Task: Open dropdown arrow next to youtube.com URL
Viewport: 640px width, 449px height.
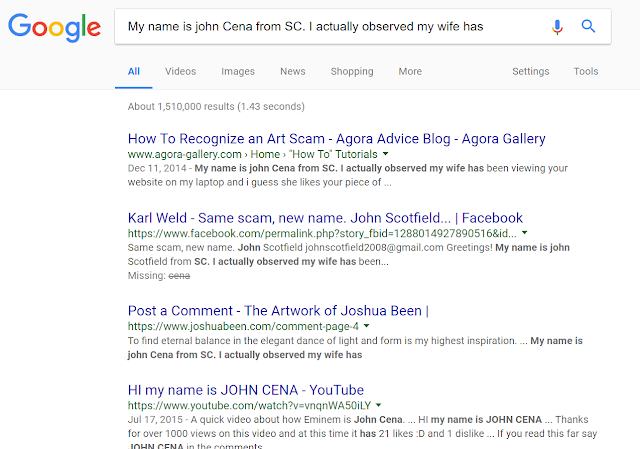Action: click(378, 405)
